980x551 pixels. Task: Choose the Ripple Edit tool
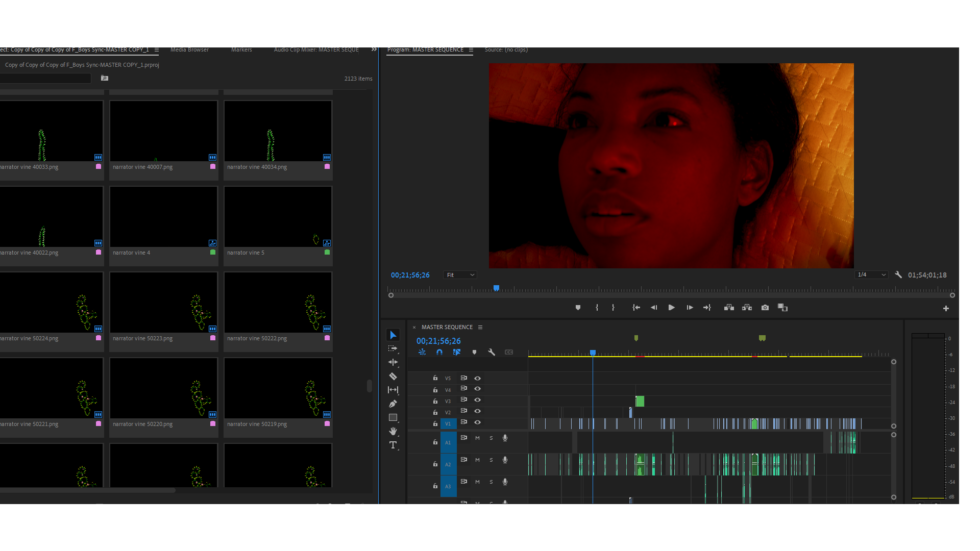tap(393, 362)
